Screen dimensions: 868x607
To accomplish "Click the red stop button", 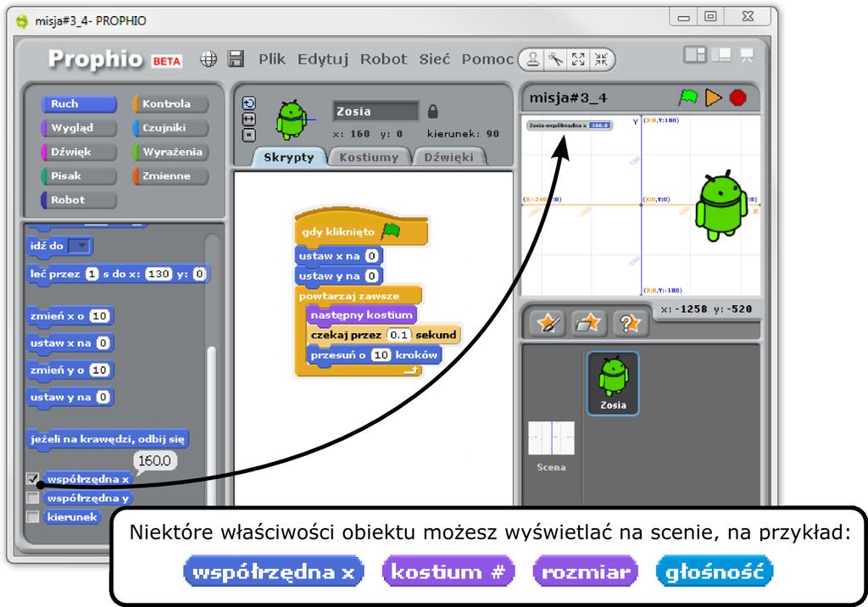I will (x=737, y=97).
